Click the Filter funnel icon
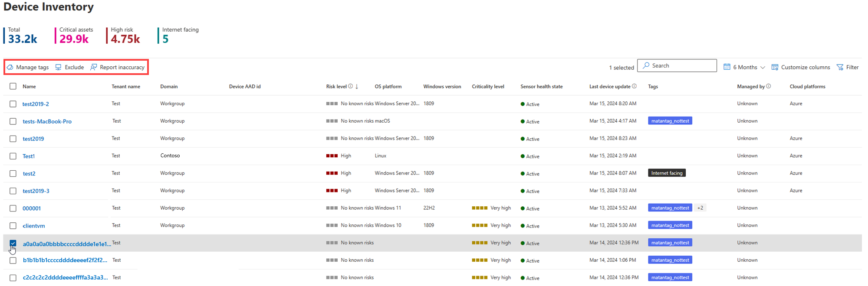 [x=840, y=67]
